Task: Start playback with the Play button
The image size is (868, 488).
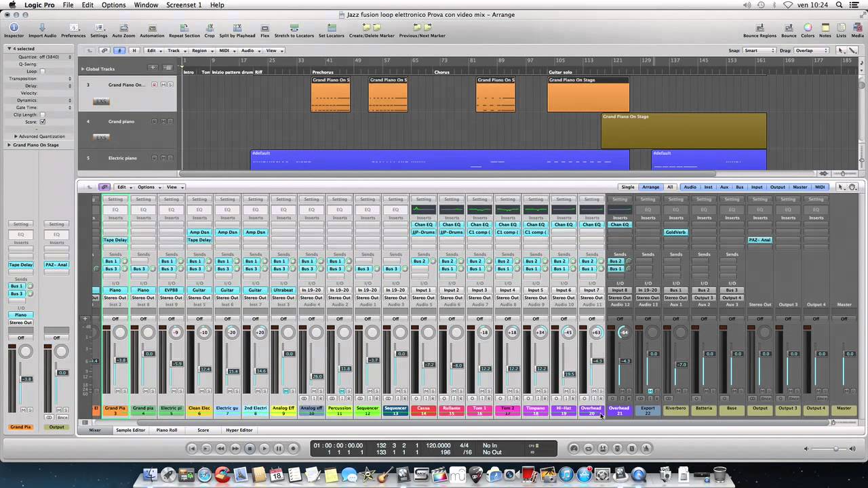Action: coord(264,448)
